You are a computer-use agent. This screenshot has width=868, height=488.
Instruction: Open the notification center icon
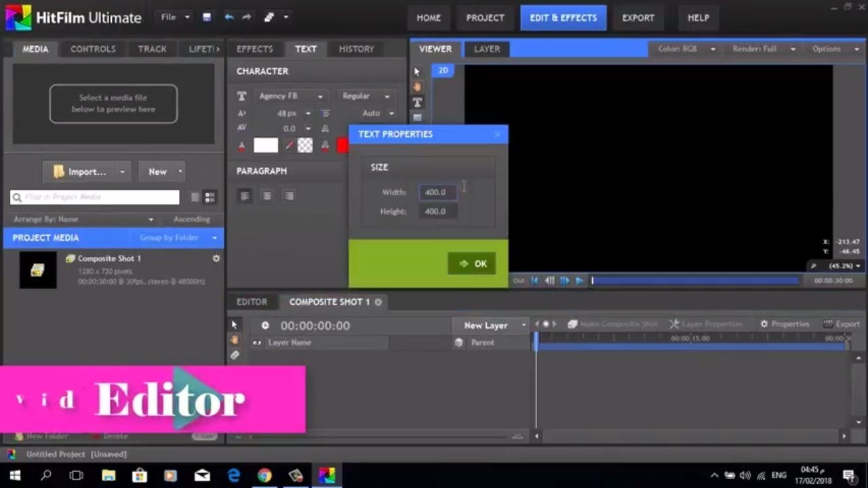pyautogui.click(x=848, y=476)
